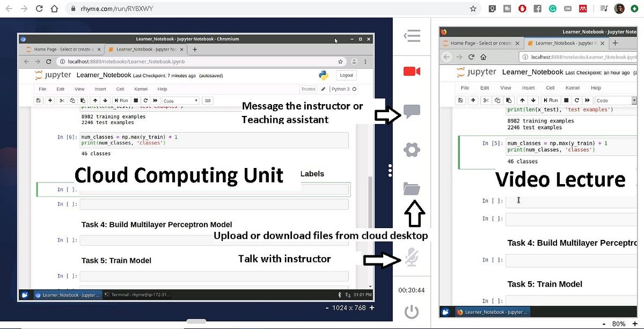Toggle the Rhyme sidebar session list
The height and width of the screenshot is (329, 644).
coord(412,35)
